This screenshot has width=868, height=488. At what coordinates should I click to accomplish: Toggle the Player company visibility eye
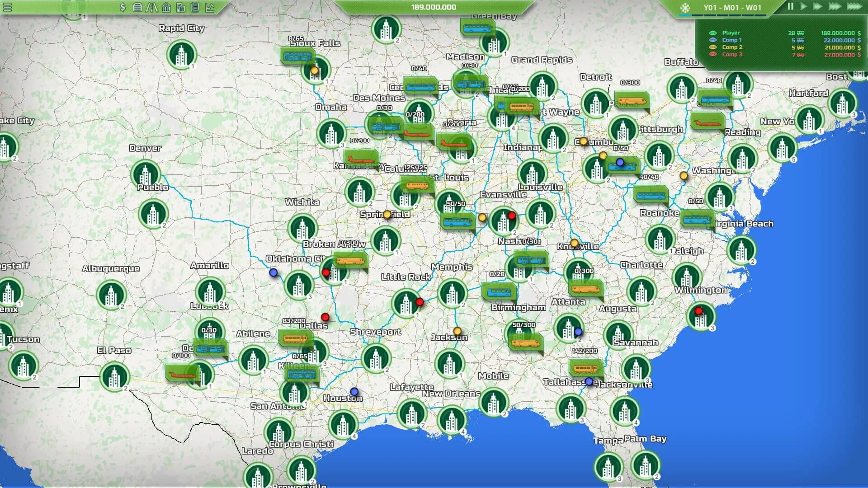pos(712,33)
